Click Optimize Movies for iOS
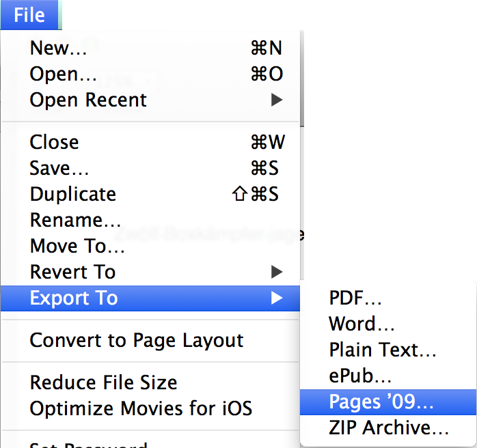 (x=141, y=408)
